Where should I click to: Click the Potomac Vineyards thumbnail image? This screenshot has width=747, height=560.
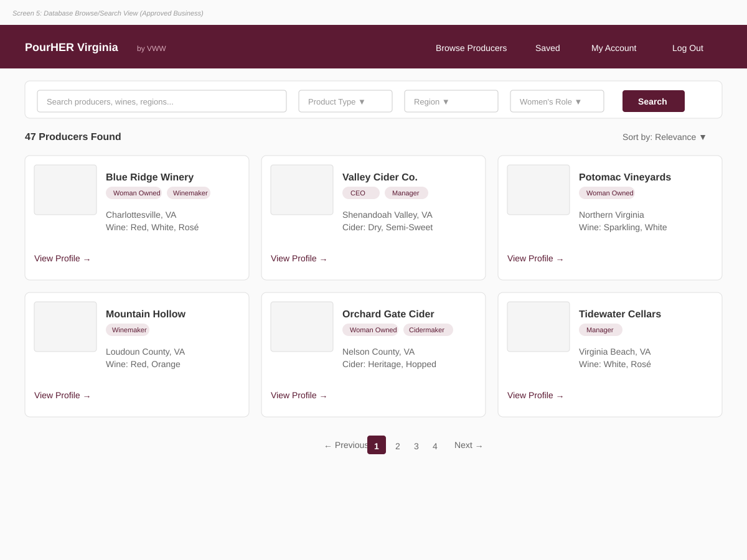(538, 190)
